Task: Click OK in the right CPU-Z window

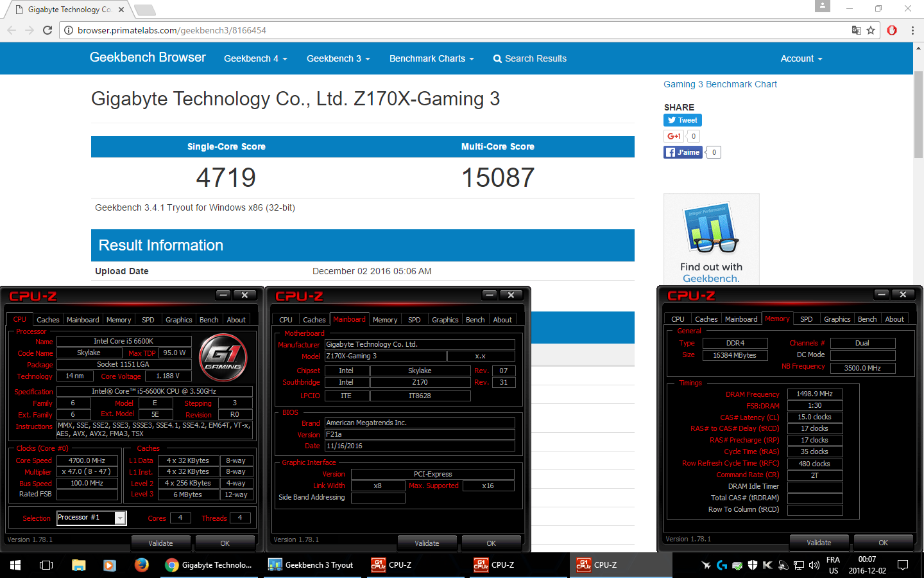Action: 884,543
